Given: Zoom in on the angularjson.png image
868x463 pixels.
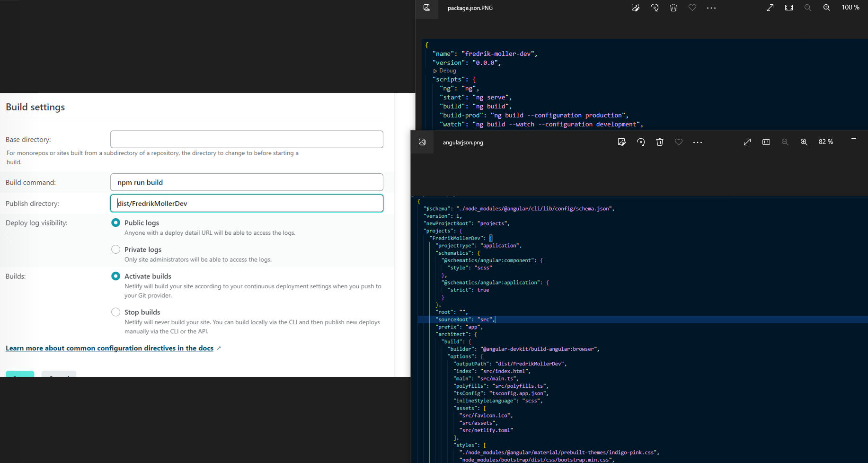Looking at the screenshot, I should coord(804,142).
